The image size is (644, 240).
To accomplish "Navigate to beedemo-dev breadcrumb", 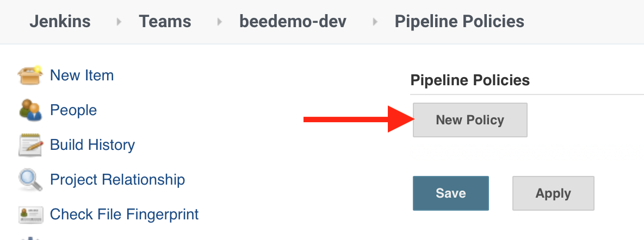I will [293, 21].
